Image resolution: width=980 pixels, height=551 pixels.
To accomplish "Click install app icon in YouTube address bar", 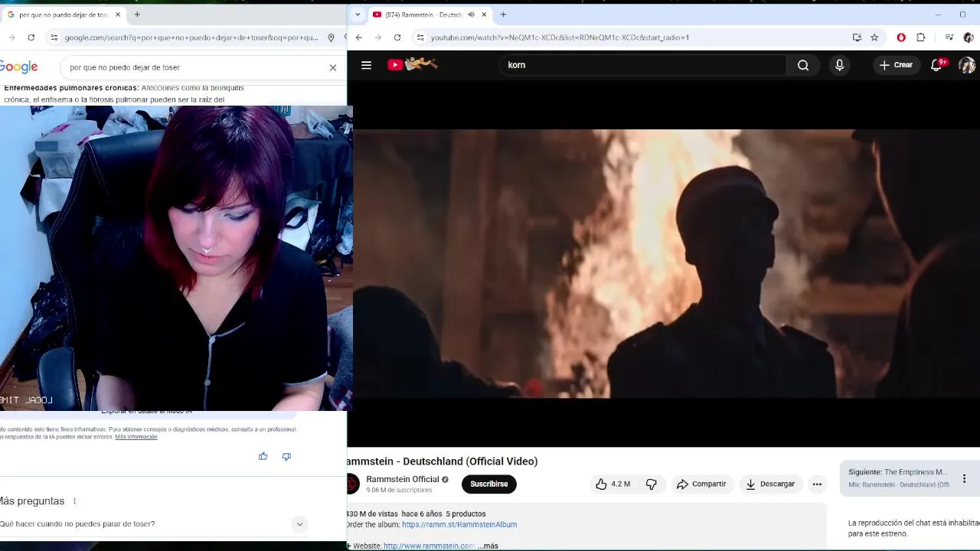I will coord(857,37).
